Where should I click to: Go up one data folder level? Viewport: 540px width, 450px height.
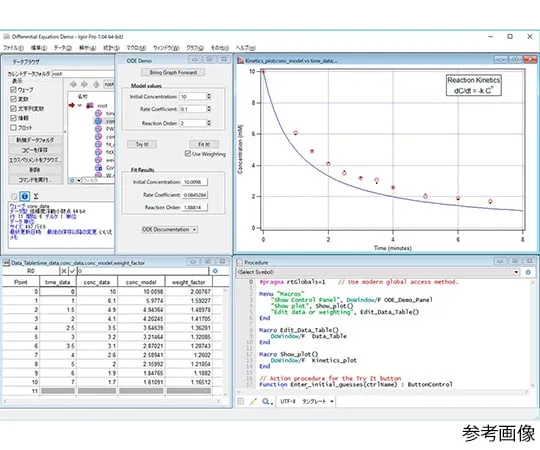96,84
